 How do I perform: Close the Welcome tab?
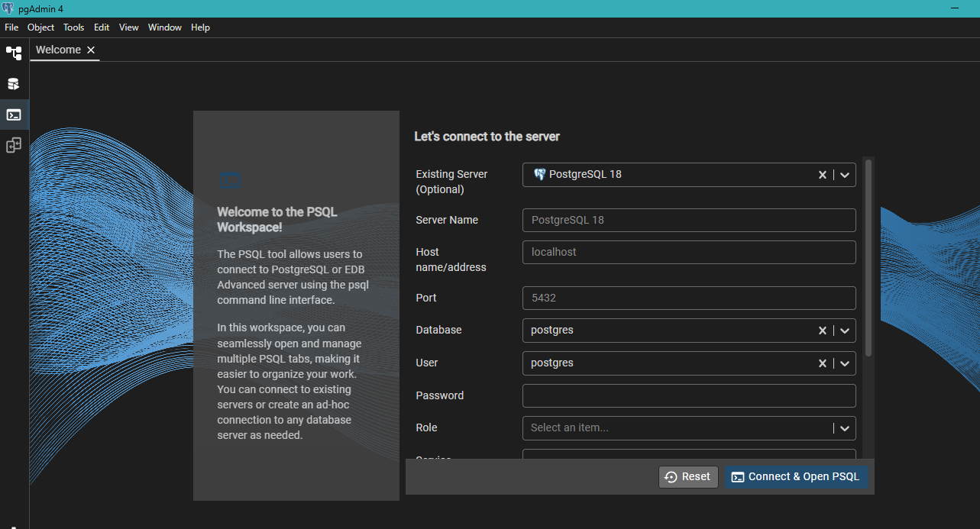91,50
